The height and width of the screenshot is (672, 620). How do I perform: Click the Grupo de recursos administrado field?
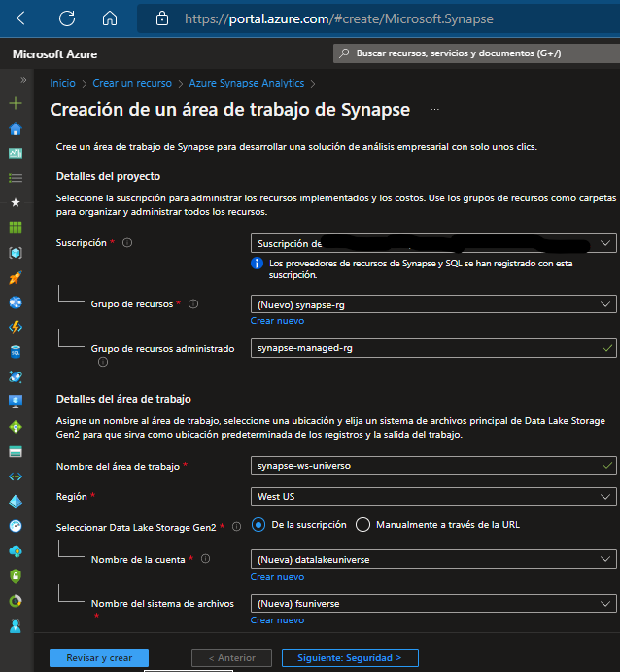(x=433, y=348)
